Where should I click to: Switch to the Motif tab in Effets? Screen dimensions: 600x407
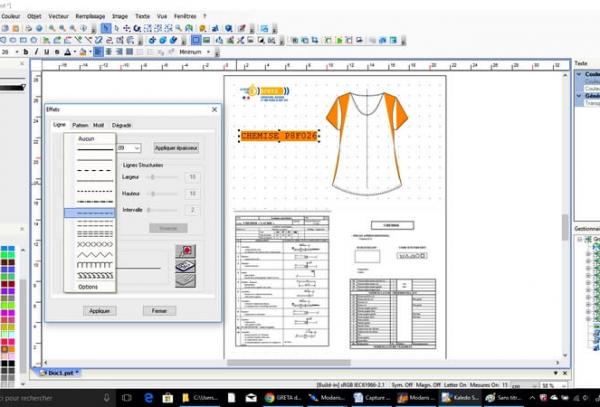point(98,125)
